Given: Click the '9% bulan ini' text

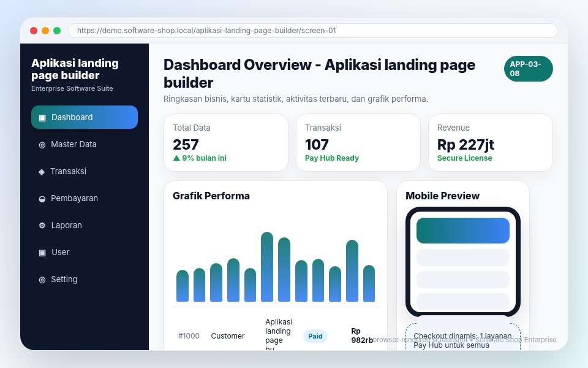Looking at the screenshot, I should click(x=204, y=158).
